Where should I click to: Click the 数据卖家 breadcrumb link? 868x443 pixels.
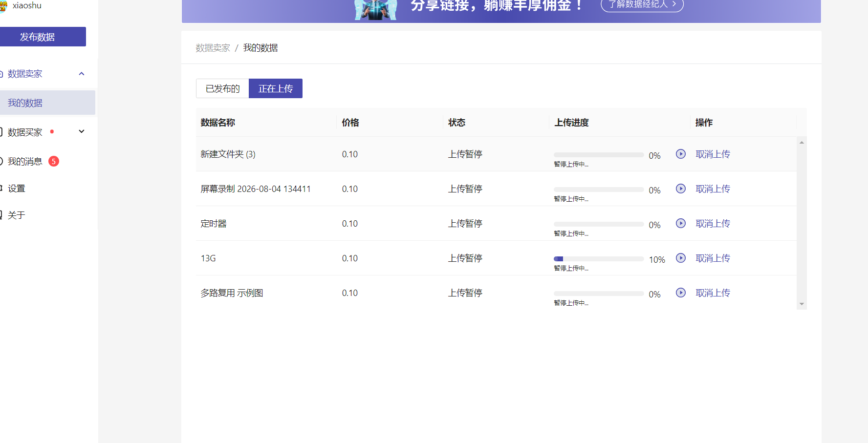213,48
